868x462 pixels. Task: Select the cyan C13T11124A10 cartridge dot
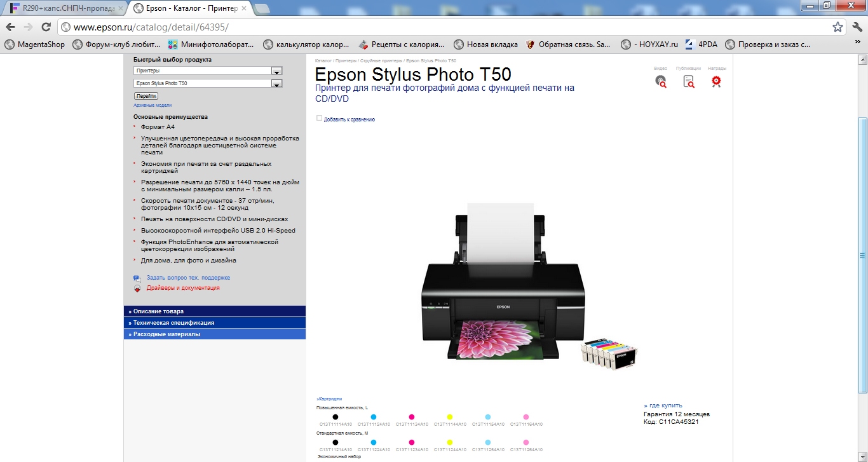pyautogui.click(x=374, y=417)
